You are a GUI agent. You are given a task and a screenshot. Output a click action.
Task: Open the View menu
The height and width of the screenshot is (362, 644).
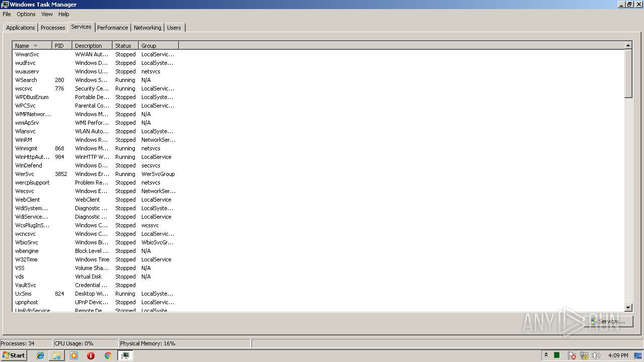[47, 14]
